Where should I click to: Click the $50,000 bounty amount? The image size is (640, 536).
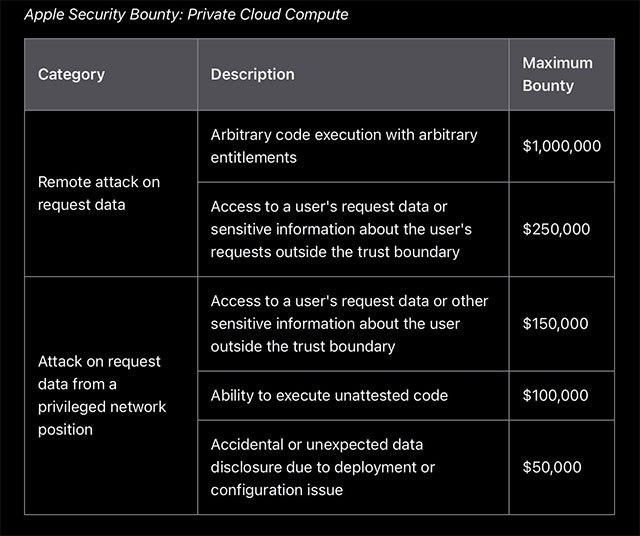[552, 467]
